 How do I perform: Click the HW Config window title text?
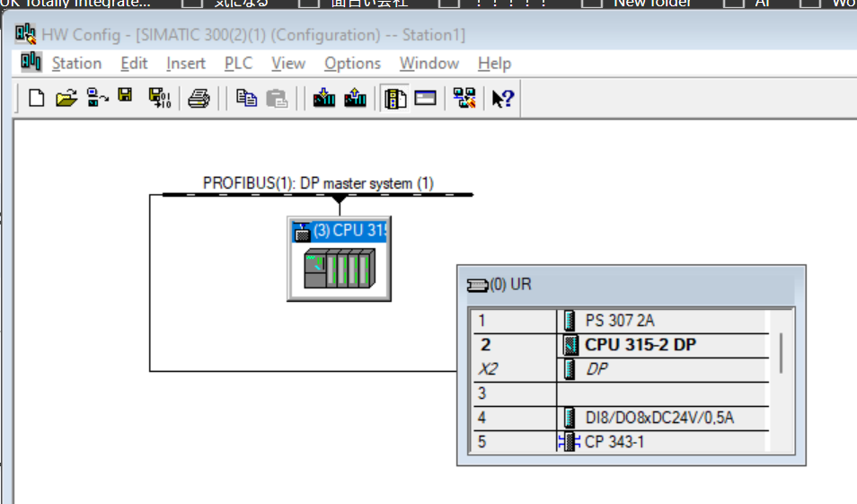click(x=253, y=35)
